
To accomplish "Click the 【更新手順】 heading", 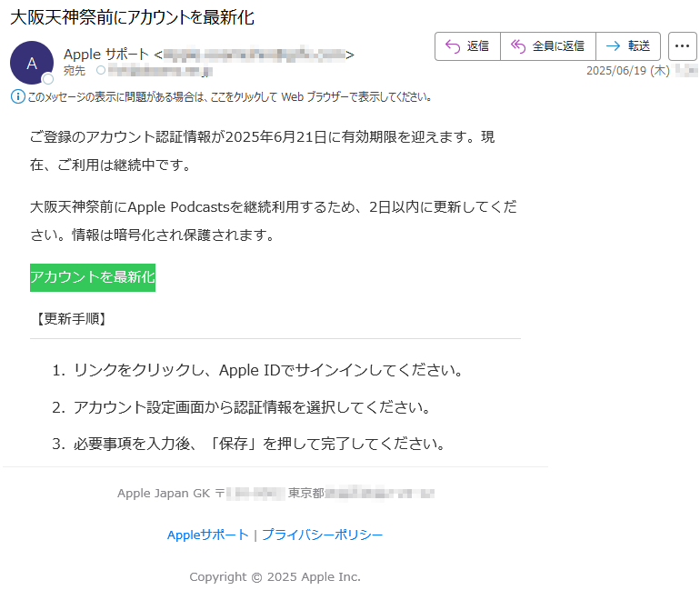I will click(x=71, y=319).
